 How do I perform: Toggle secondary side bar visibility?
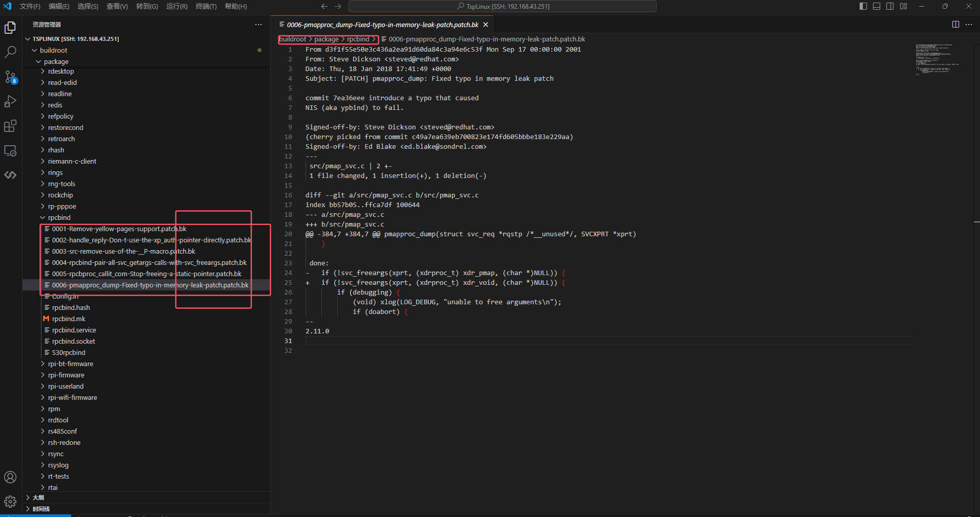pos(890,6)
